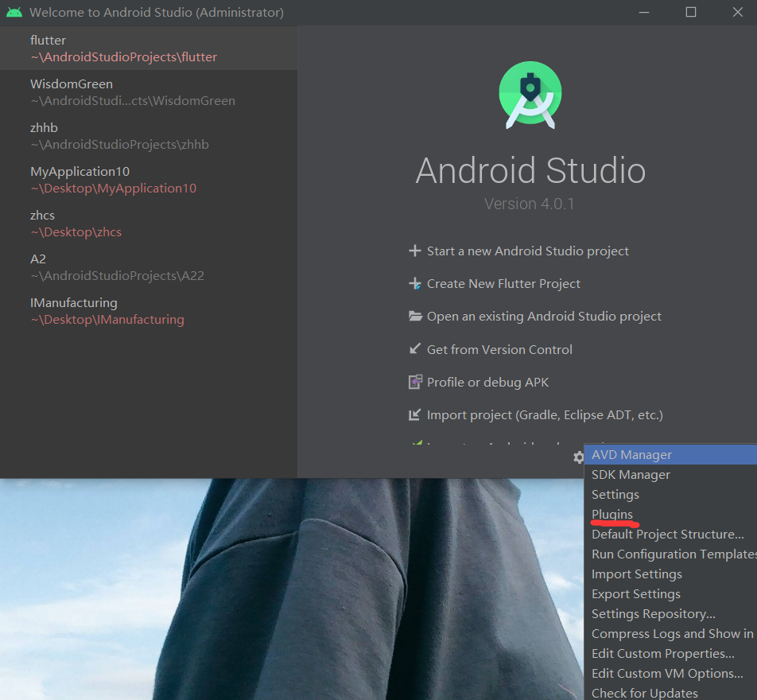Choose Edit Custom Properties... menu entry
The width and height of the screenshot is (757, 700).
(x=670, y=653)
